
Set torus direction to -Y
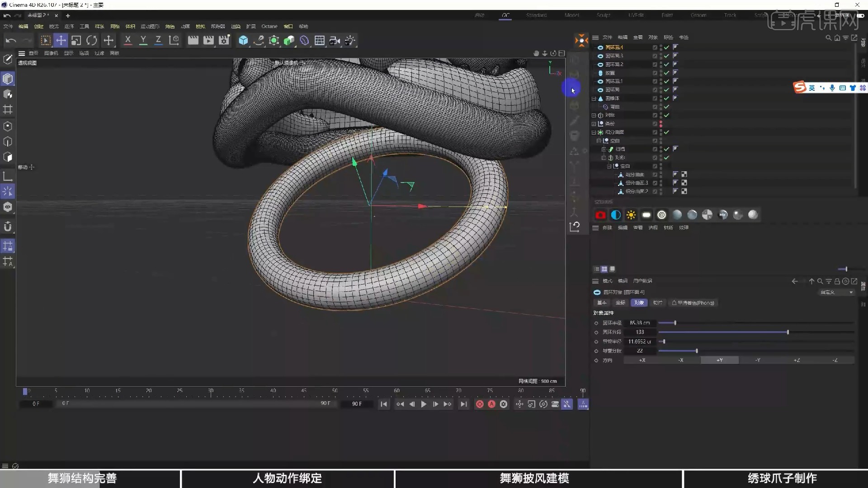[x=758, y=360]
